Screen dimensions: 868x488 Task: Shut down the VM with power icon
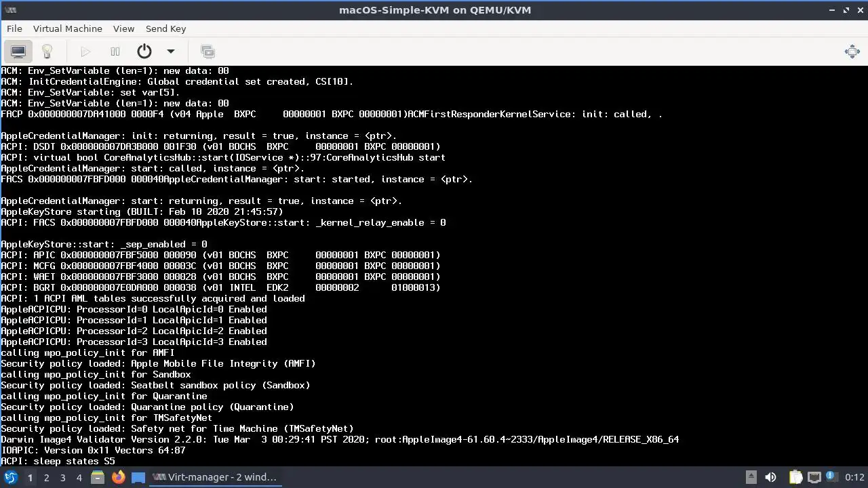pos(144,52)
